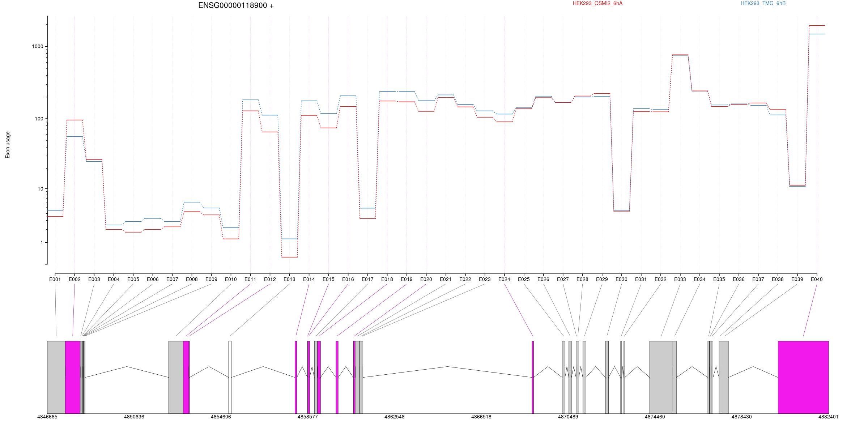
Task: Click exon label E029
Action: click(602, 279)
